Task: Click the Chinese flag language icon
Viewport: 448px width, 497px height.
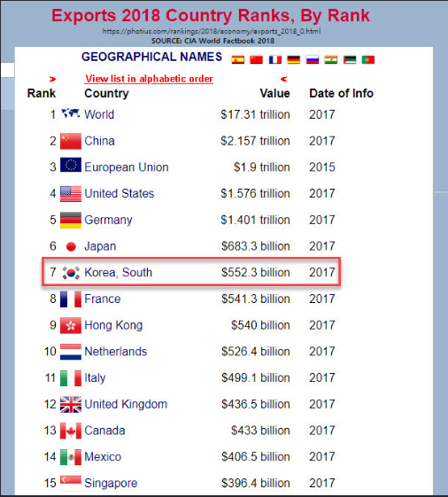Action: click(x=257, y=59)
